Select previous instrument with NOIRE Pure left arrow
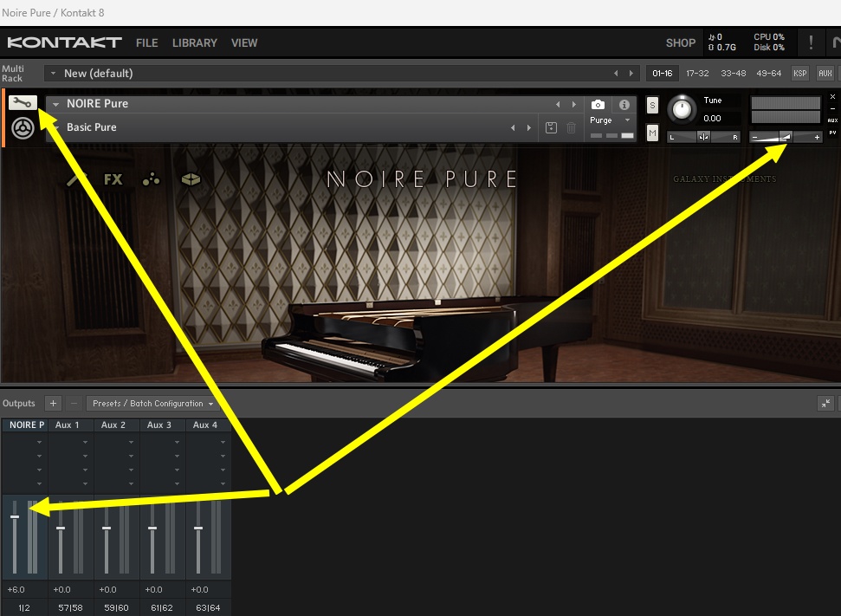Image resolution: width=841 pixels, height=616 pixels. point(558,104)
